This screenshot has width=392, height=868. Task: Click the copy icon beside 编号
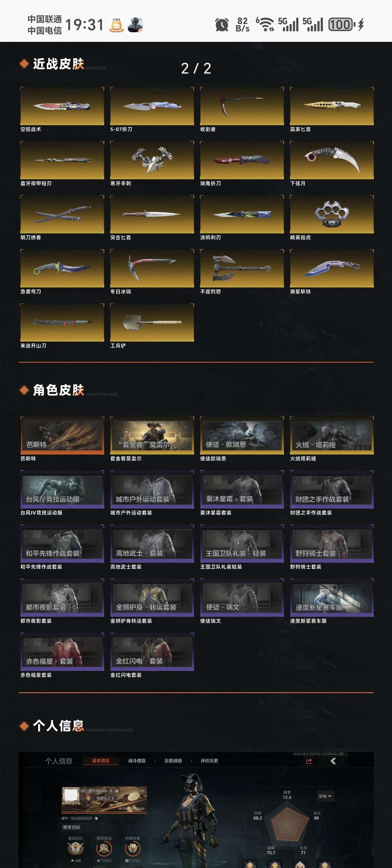(96, 818)
